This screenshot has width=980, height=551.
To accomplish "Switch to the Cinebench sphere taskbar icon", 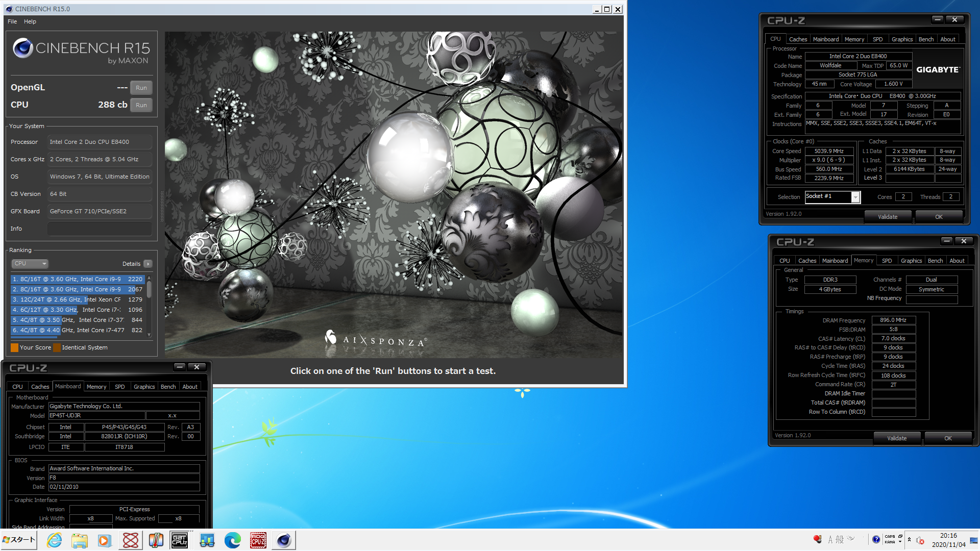I will click(284, 540).
